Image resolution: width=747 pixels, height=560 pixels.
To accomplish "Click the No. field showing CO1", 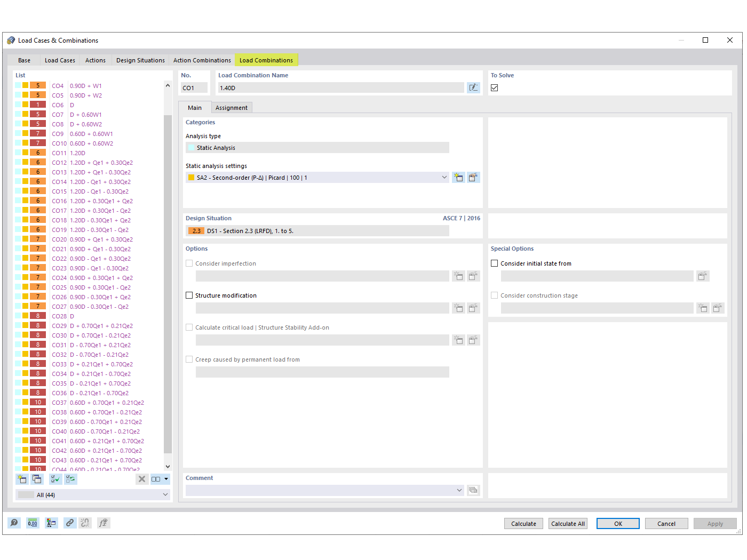I will tap(194, 88).
